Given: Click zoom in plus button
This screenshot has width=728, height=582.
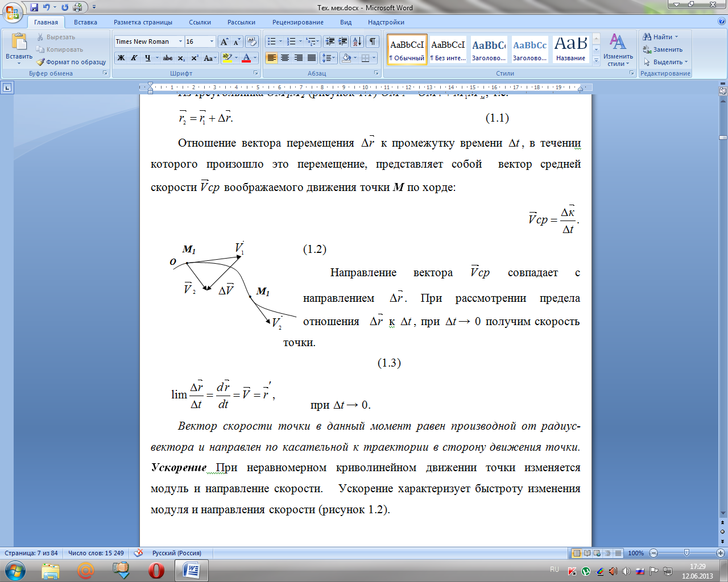Looking at the screenshot, I should pos(721,553).
